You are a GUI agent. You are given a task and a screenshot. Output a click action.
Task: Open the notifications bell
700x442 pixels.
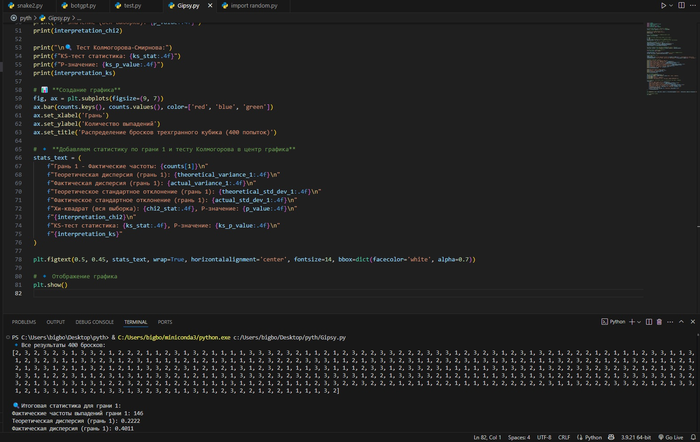click(692, 437)
